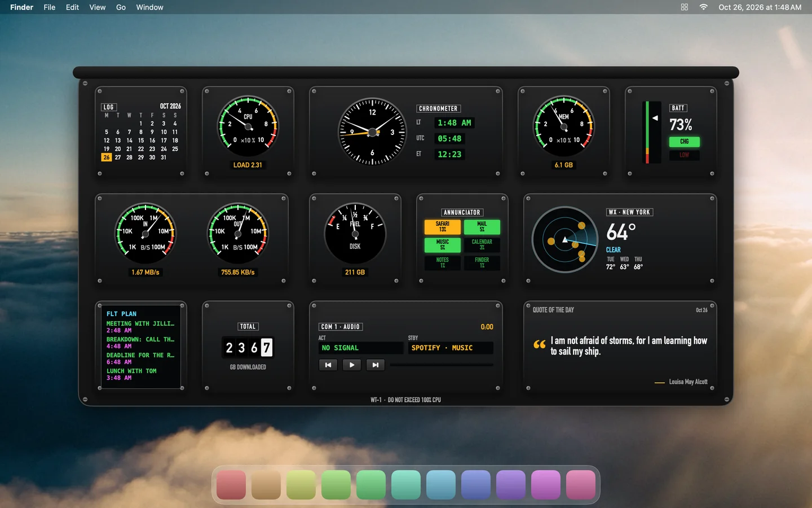Open the teal dock app icon

coord(406,485)
